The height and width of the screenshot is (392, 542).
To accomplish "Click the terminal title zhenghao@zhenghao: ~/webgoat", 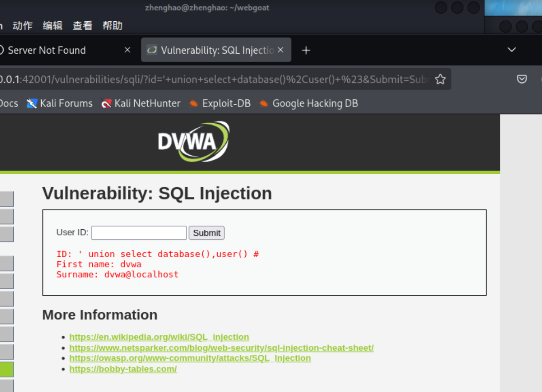I will (x=207, y=8).
